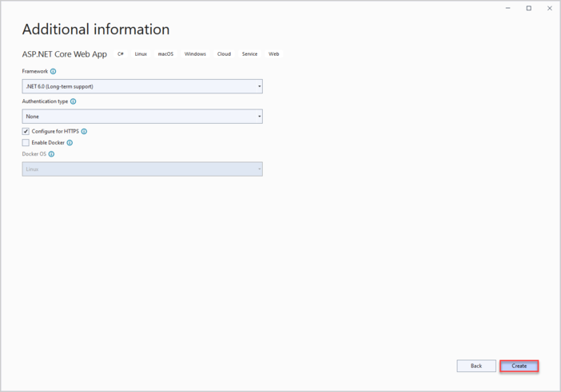This screenshot has height=392, width=561.
Task: Click the Linux platform tag
Action: point(141,54)
